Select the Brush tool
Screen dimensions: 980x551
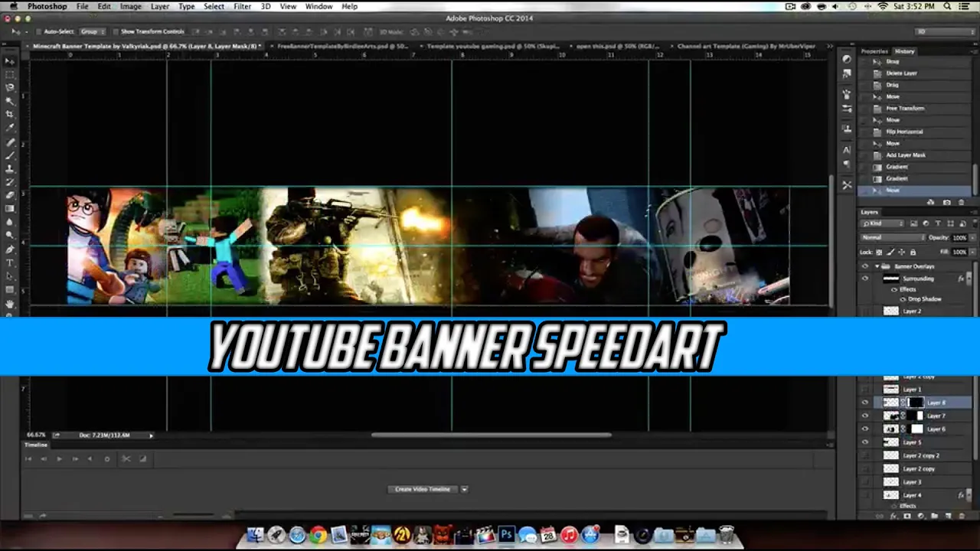(10, 155)
